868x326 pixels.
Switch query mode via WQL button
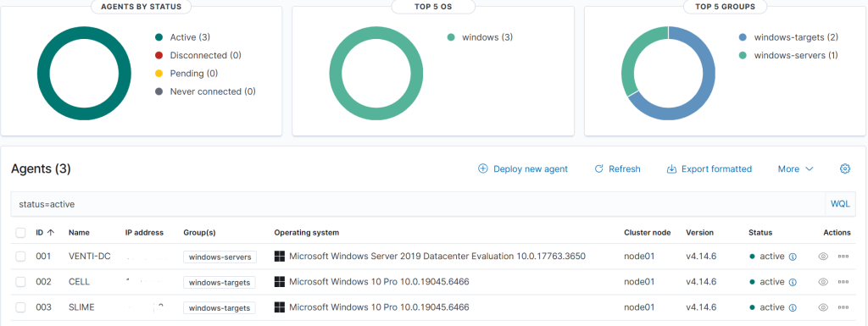[840, 204]
